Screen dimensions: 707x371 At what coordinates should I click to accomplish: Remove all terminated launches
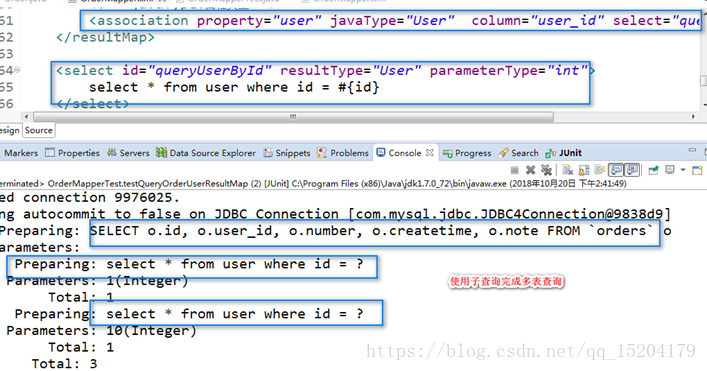click(x=546, y=170)
